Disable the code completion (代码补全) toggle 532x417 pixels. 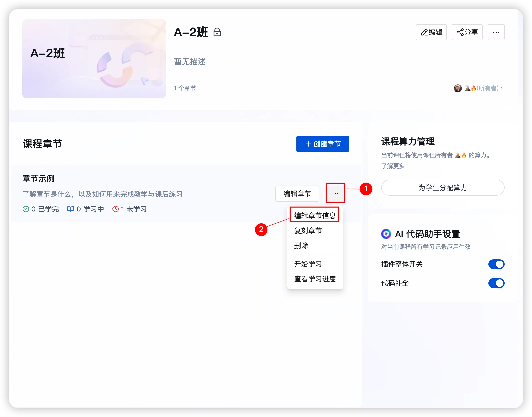click(496, 283)
